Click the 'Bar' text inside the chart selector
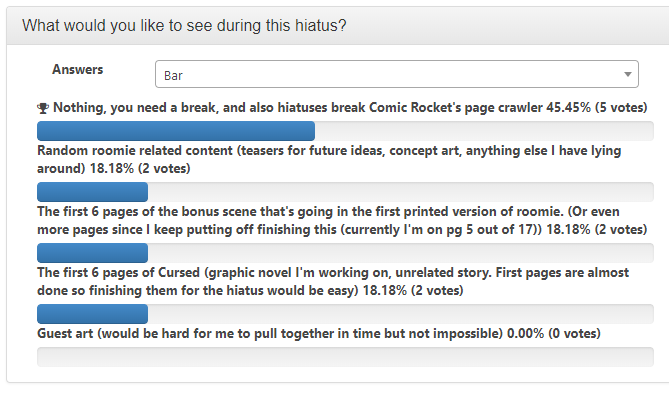The height and width of the screenshot is (399, 669). (173, 76)
